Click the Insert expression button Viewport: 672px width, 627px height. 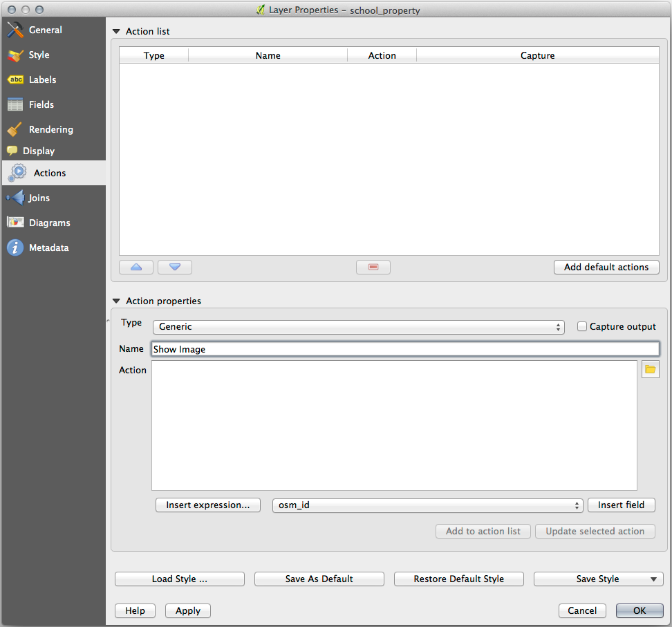[208, 505]
